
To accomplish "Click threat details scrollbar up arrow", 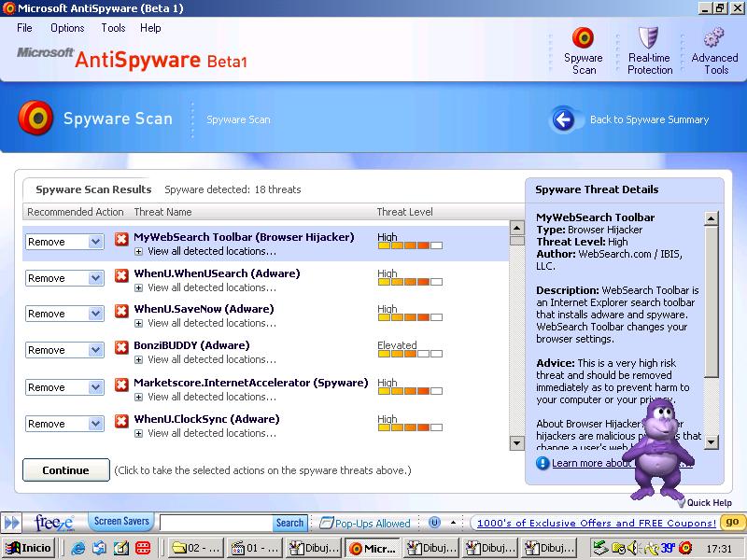I will (x=711, y=218).
